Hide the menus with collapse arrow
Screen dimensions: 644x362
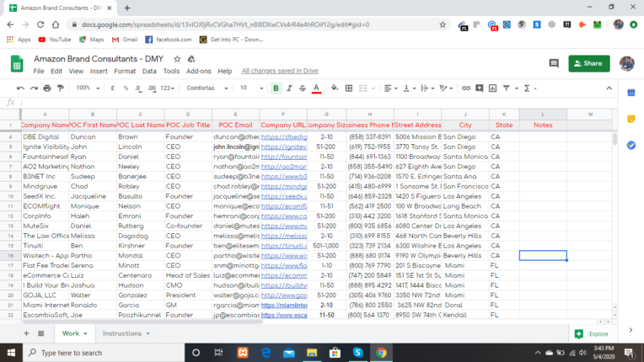click(x=609, y=88)
